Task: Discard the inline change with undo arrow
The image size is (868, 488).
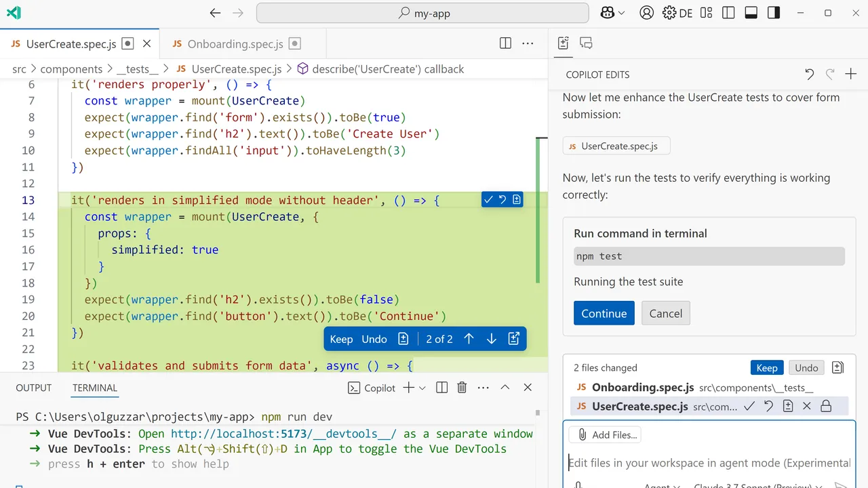Action: 502,199
